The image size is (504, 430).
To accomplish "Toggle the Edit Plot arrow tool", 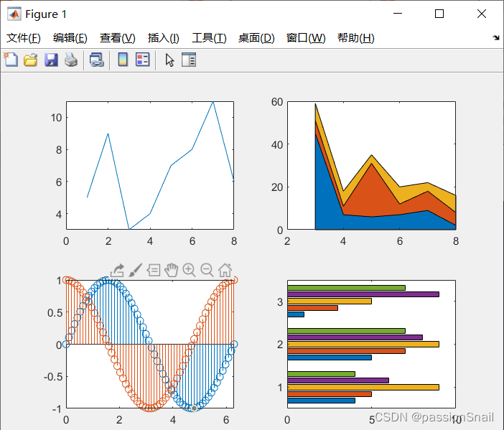I will [x=169, y=60].
